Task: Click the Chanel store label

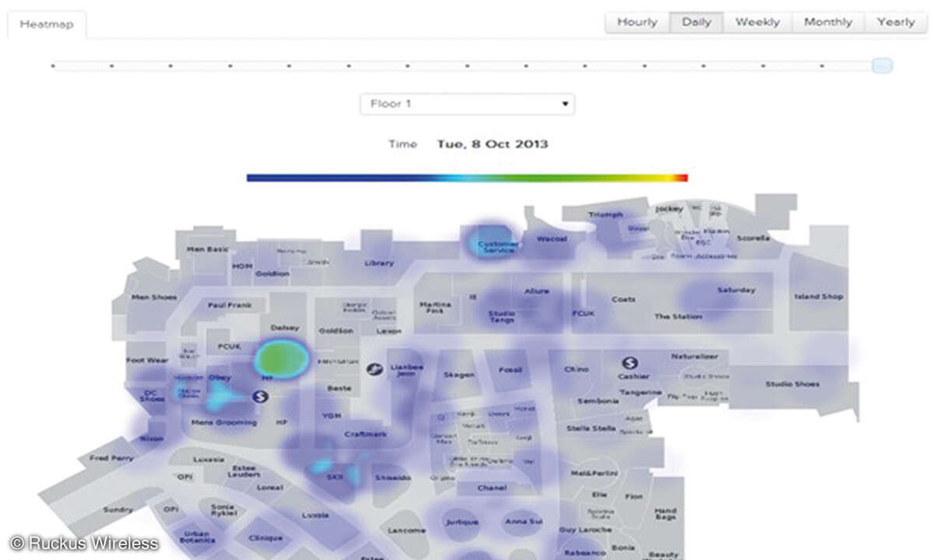Action: pyautogui.click(x=492, y=488)
